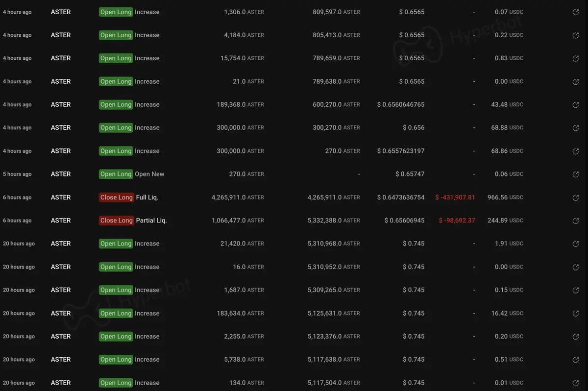Select fee 68.86 USDC
Viewport: 588px width, 391px height.
508,151
